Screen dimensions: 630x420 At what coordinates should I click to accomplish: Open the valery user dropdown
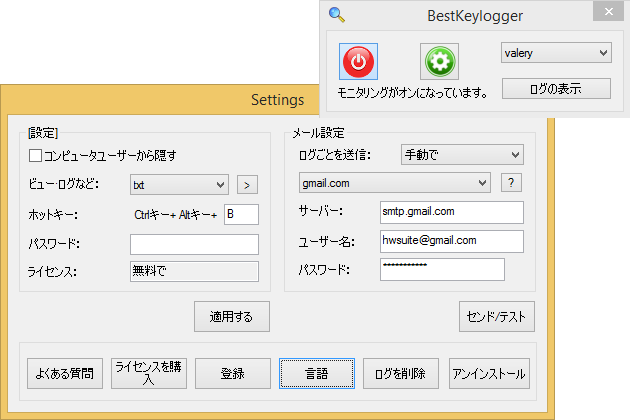click(x=556, y=53)
